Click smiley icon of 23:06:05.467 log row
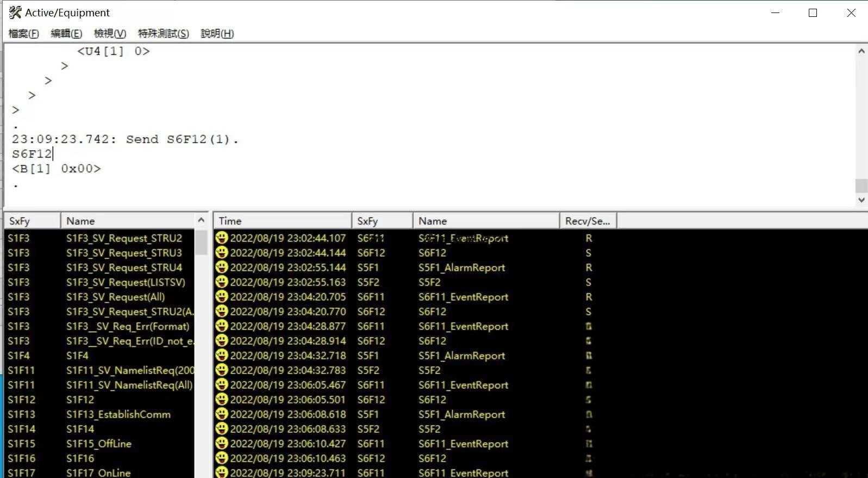 pos(221,384)
